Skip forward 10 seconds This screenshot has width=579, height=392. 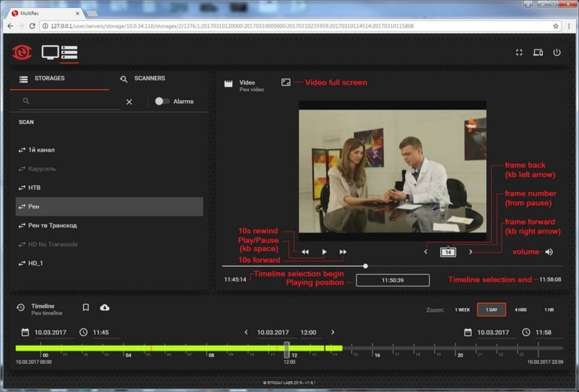[343, 252]
